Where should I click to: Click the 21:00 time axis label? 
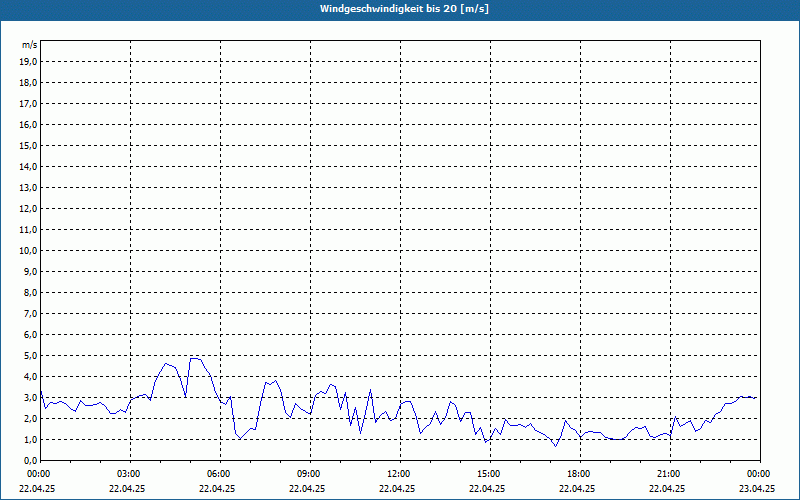pos(670,474)
